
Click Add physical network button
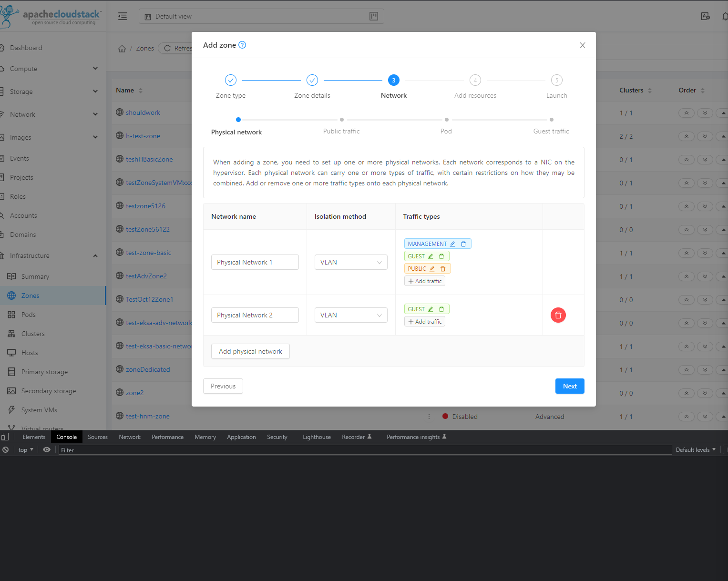pyautogui.click(x=250, y=351)
